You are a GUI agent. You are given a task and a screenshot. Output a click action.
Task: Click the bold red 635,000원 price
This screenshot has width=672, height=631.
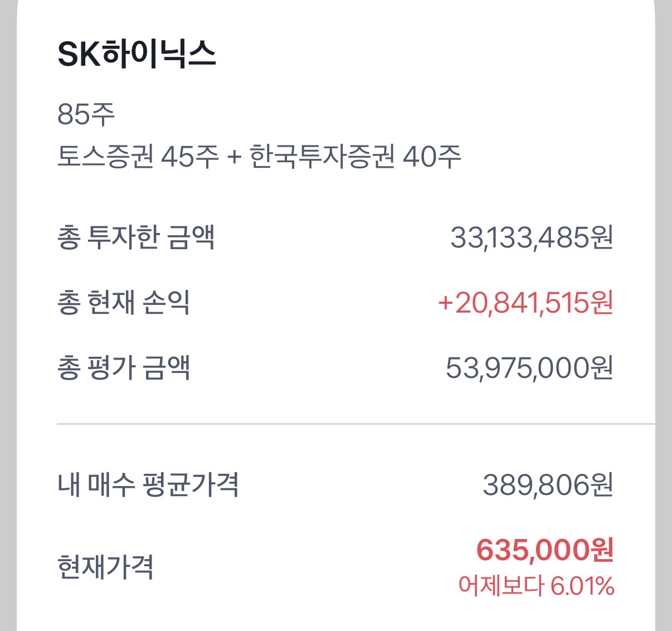point(544,550)
